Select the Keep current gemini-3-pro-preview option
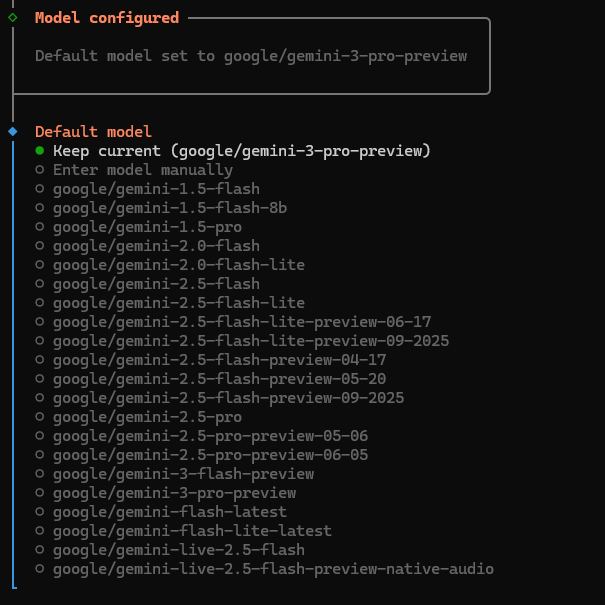The height and width of the screenshot is (605, 605). (241, 151)
